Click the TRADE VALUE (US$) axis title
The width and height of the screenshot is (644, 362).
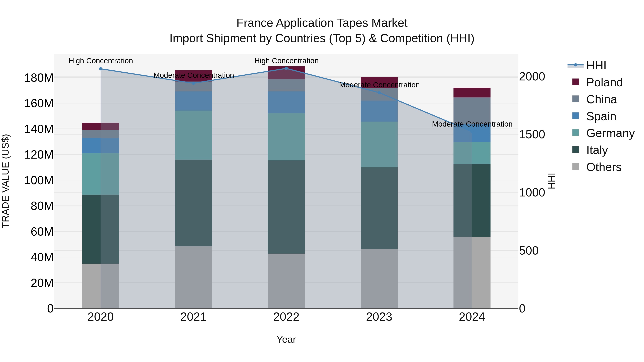coord(6,181)
